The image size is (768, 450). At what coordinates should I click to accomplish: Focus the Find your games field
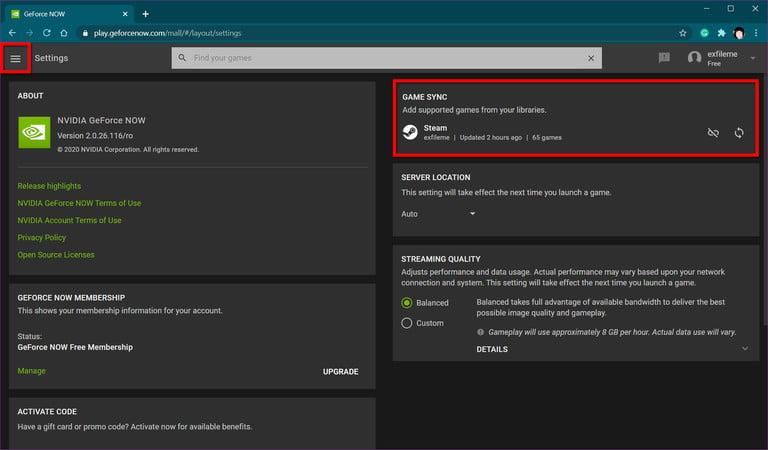tap(387, 58)
